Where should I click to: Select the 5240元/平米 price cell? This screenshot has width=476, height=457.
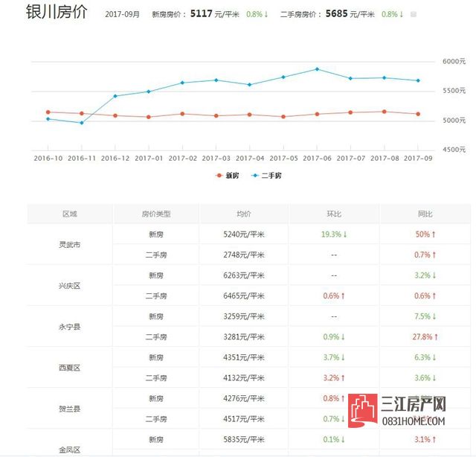(244, 234)
